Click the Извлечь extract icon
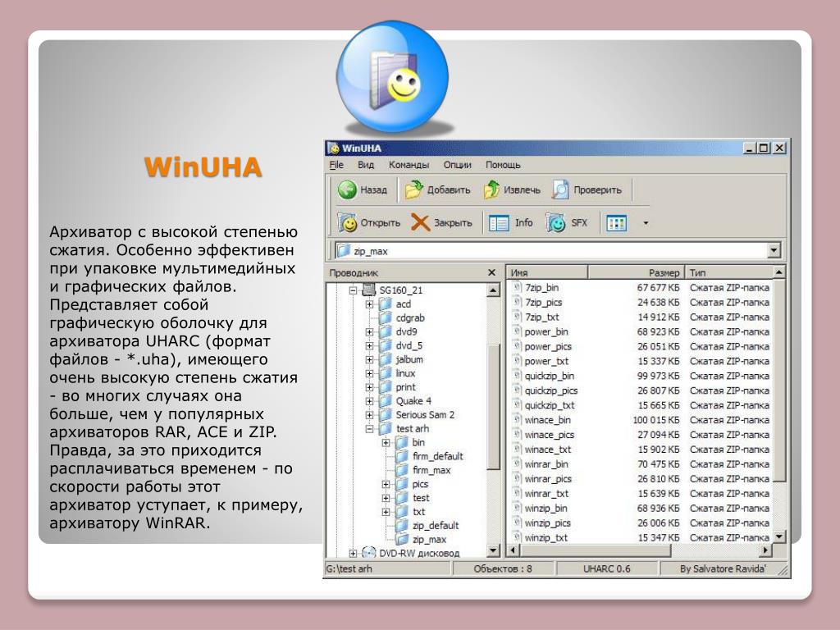 pos(491,189)
